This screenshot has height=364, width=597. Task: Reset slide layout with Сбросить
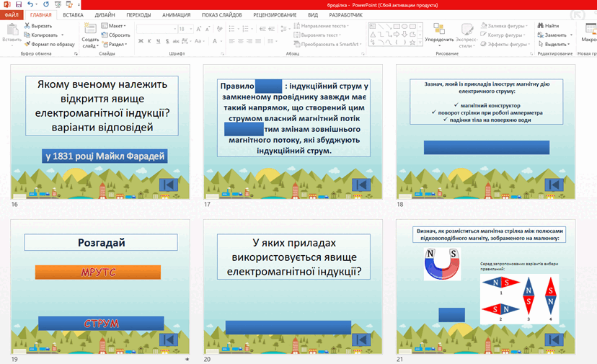coord(116,35)
